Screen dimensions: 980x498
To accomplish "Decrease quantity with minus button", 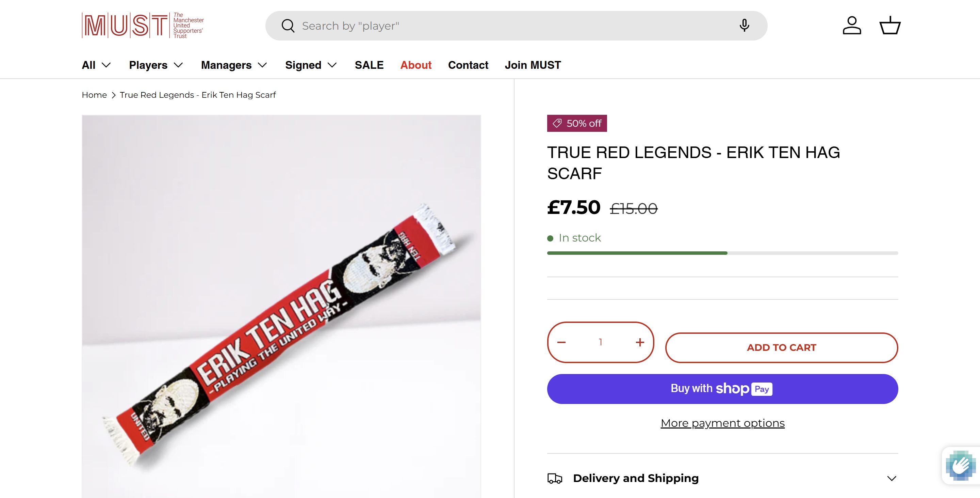I will click(561, 342).
